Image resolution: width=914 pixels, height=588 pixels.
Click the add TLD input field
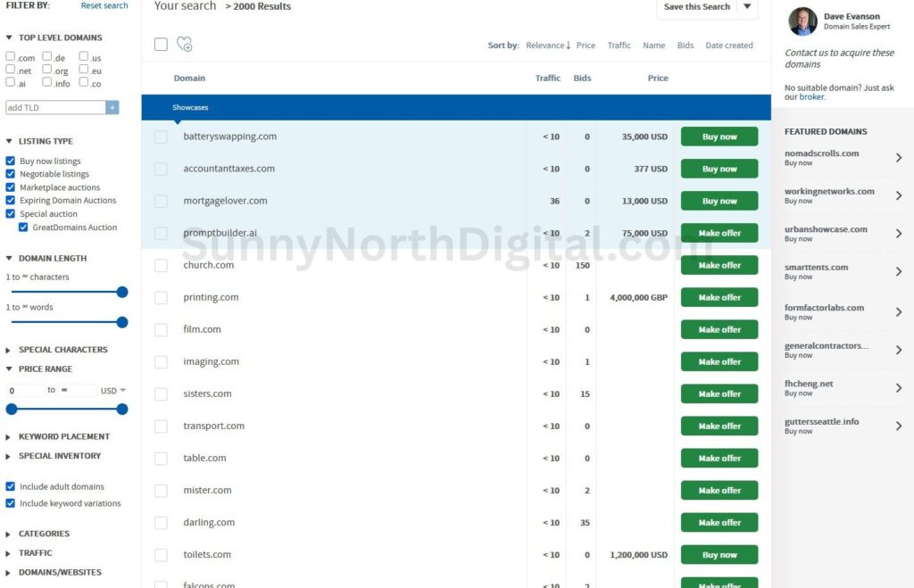coord(55,107)
